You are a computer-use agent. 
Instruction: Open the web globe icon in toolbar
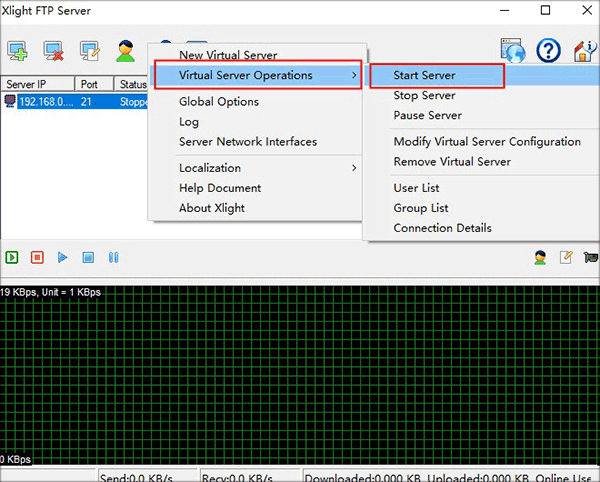click(513, 50)
